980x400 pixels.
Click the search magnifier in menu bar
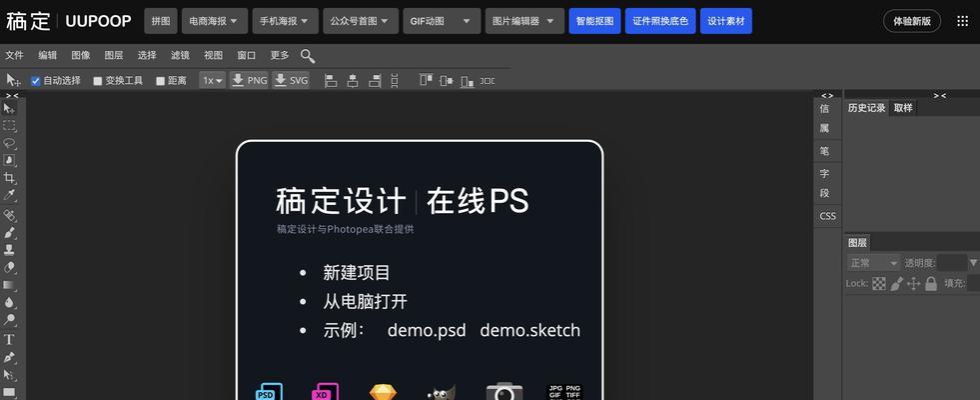click(x=308, y=56)
